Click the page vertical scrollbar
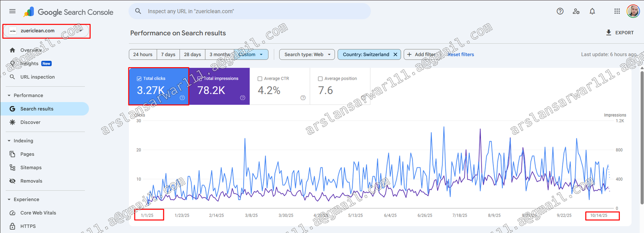 (641, 138)
